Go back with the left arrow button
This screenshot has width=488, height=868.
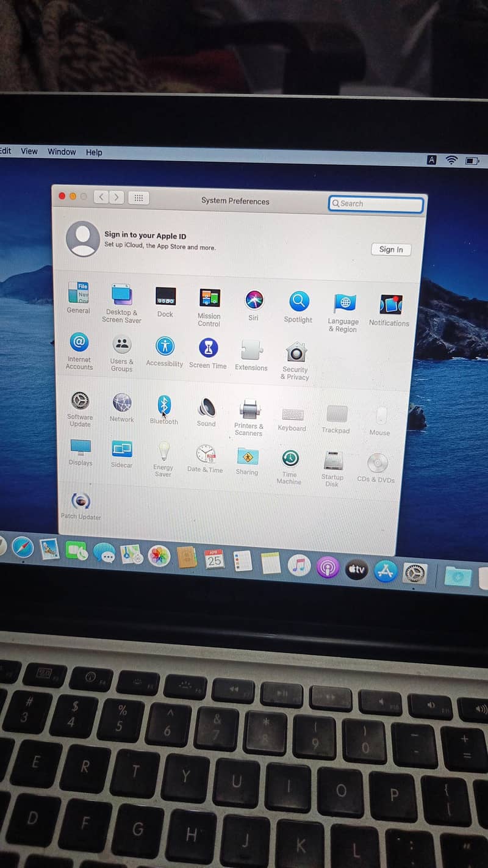101,197
